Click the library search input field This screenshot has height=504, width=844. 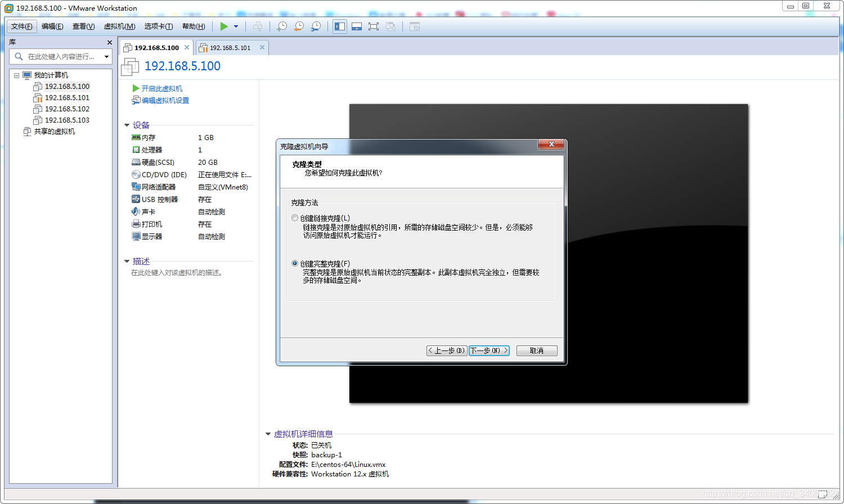pyautogui.click(x=61, y=56)
